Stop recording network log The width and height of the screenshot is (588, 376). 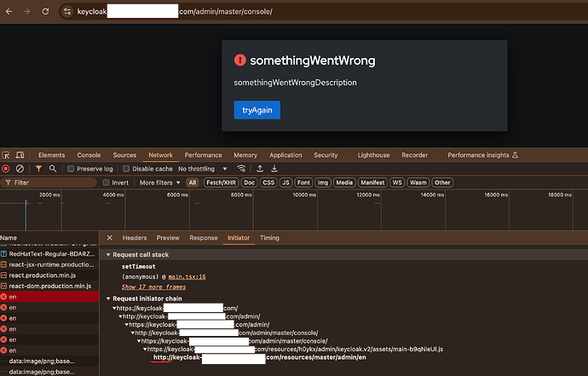coord(6,169)
